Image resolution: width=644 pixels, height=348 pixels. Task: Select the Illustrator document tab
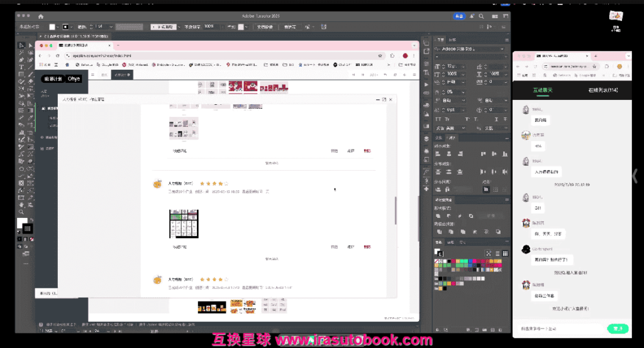pos(75,36)
